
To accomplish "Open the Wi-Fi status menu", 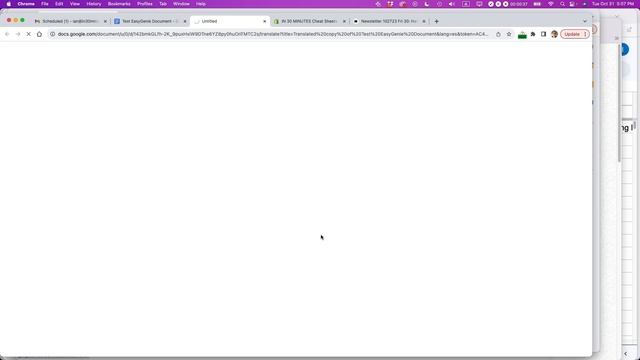I will 551,4.
